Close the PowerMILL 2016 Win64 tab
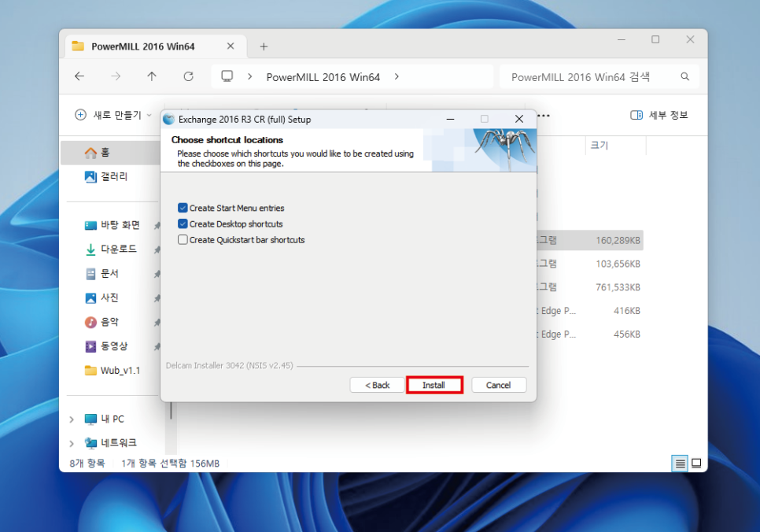Image resolution: width=760 pixels, height=532 pixels. click(231, 46)
